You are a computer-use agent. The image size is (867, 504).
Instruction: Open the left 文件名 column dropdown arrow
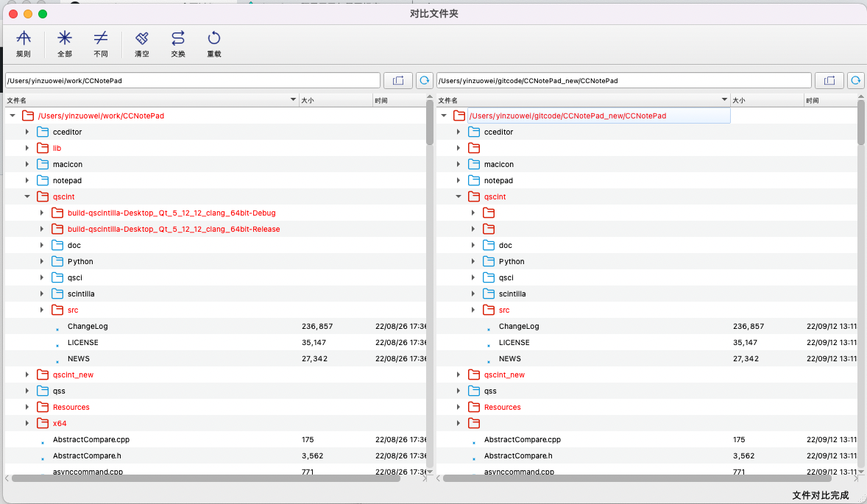pyautogui.click(x=293, y=100)
